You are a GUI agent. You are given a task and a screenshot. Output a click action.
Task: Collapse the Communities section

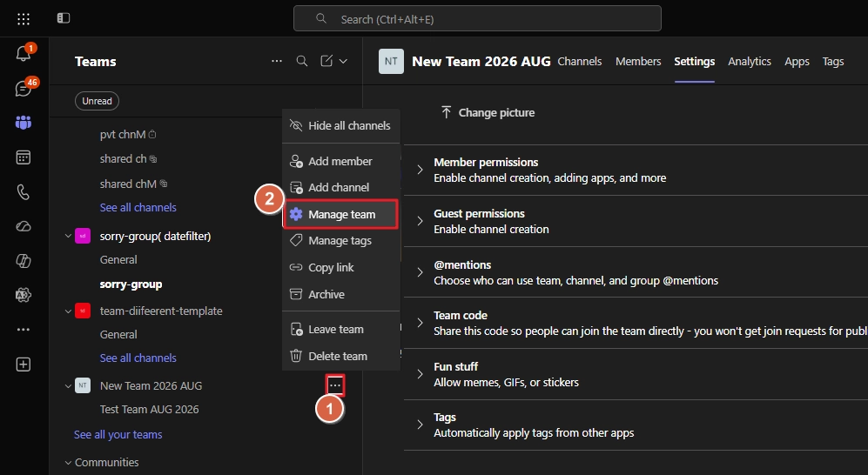[x=68, y=462]
